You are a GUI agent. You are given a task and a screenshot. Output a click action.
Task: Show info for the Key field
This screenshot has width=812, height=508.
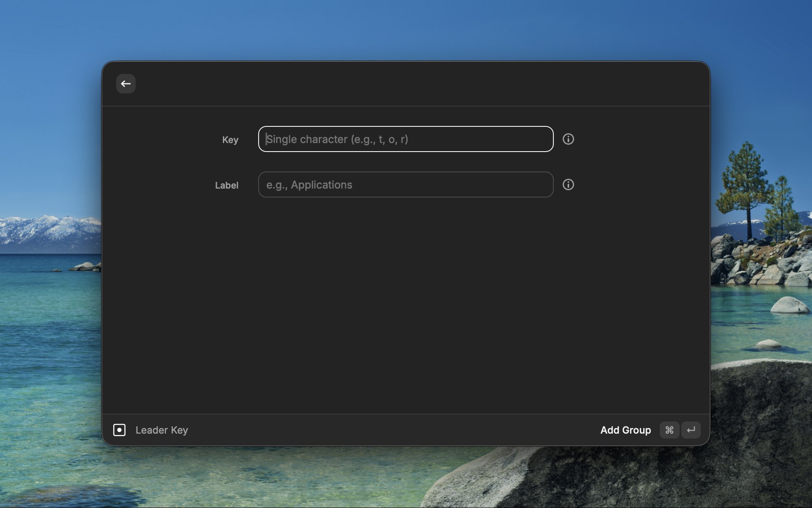click(568, 139)
